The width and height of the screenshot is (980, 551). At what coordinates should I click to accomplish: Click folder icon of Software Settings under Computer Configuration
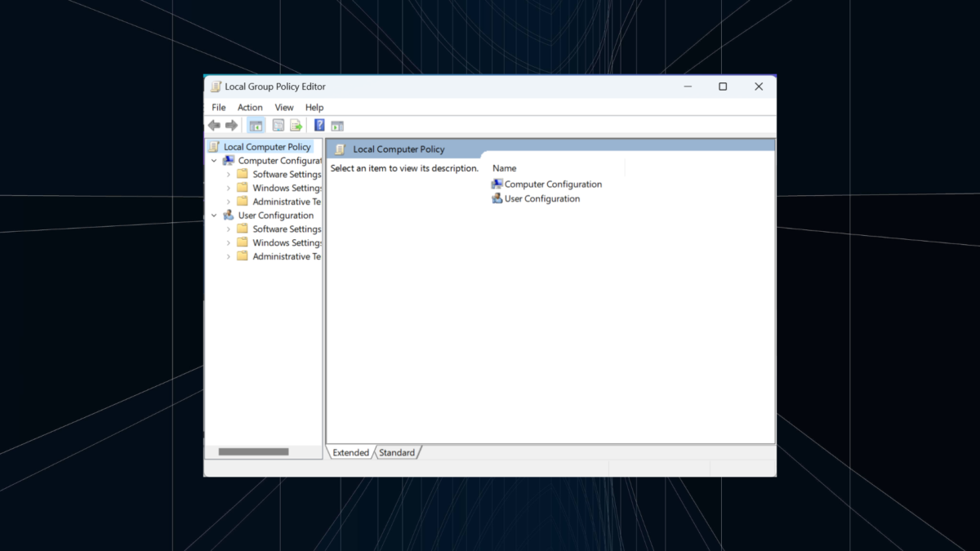click(x=243, y=174)
